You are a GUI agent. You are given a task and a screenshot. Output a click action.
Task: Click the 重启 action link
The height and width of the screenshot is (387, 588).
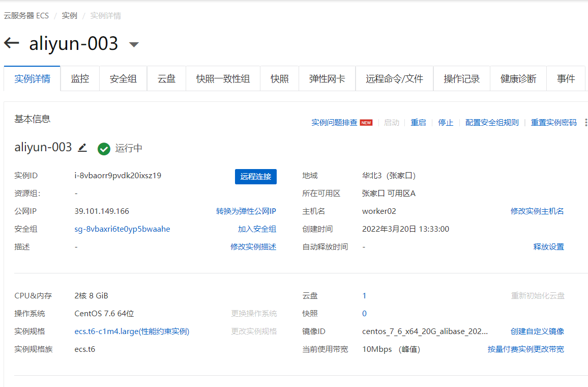click(418, 123)
